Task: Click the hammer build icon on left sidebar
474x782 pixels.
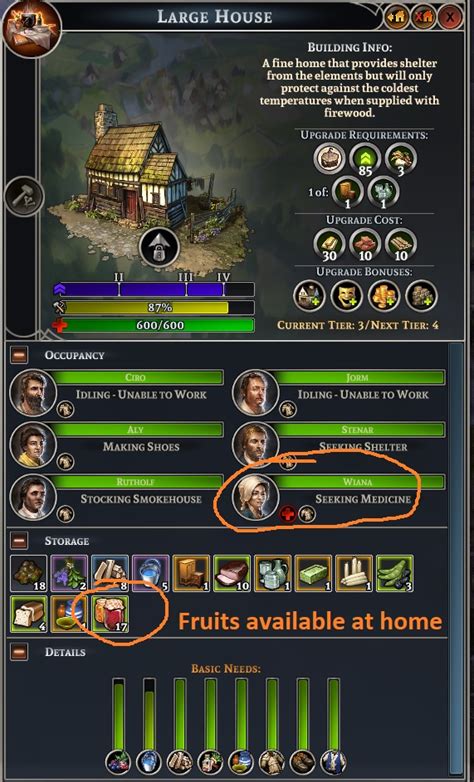Action: pos(24,196)
